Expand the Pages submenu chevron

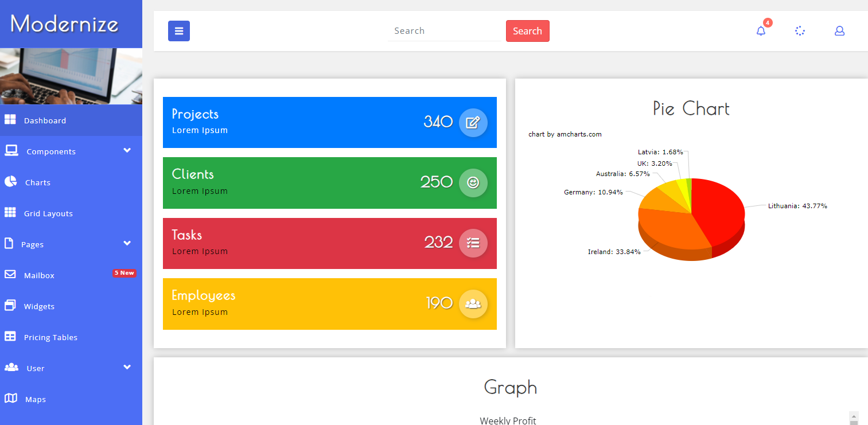coord(127,243)
